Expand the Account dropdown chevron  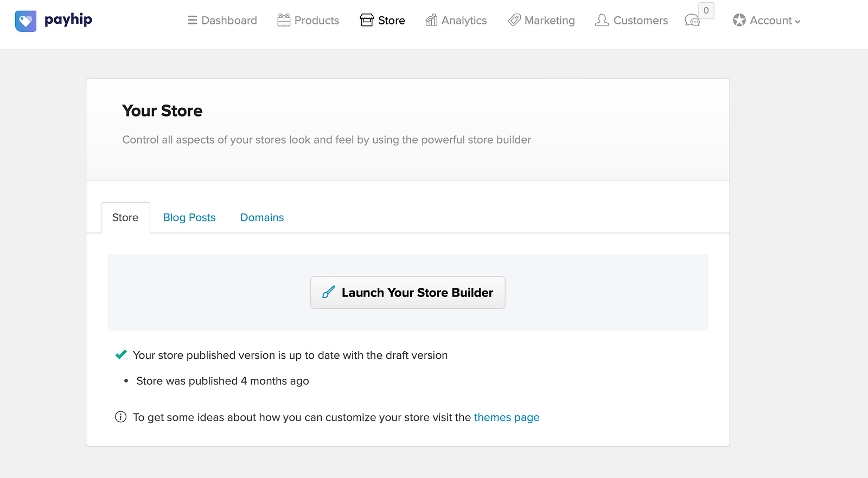[x=797, y=22]
